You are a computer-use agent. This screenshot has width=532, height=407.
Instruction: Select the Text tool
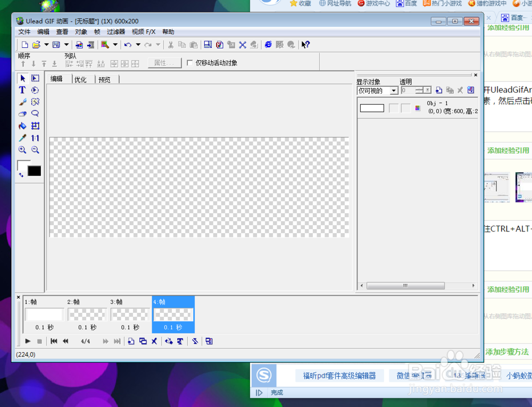(x=22, y=90)
